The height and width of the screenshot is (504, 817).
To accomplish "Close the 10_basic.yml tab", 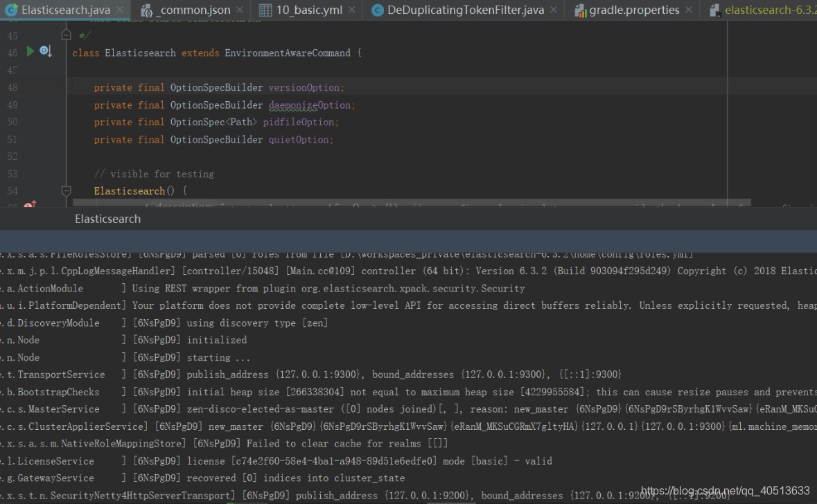I will click(x=352, y=10).
